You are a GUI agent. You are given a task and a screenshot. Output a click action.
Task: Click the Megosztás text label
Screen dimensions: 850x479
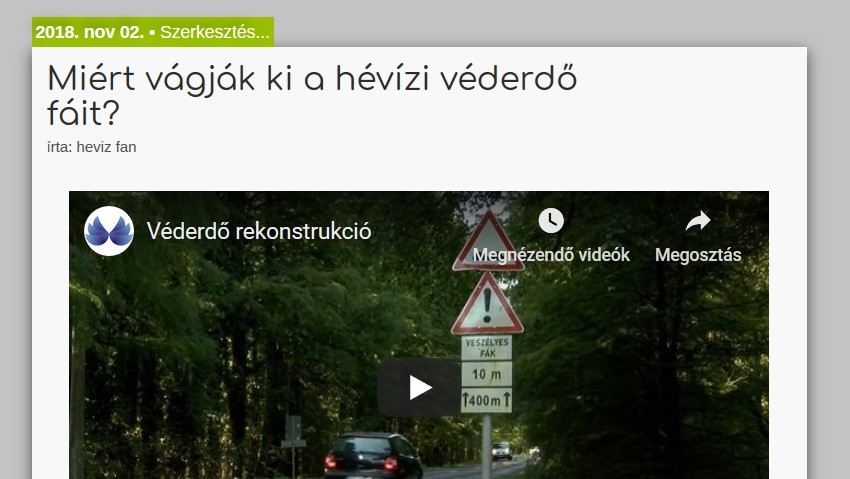(698, 255)
